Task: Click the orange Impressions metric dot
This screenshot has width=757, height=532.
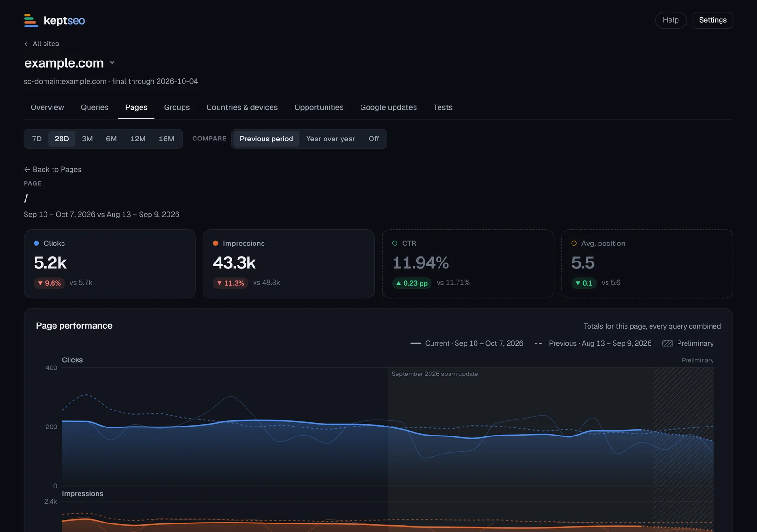Action: tap(216, 243)
